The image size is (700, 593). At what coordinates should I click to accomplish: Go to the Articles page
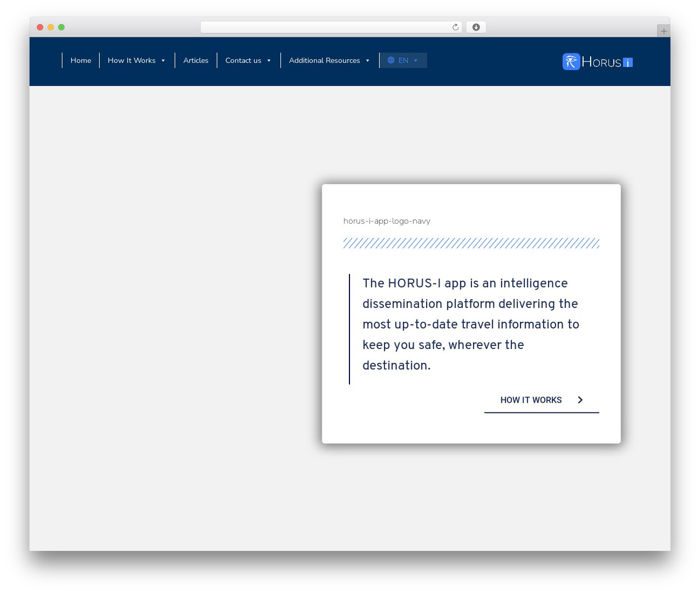(196, 60)
